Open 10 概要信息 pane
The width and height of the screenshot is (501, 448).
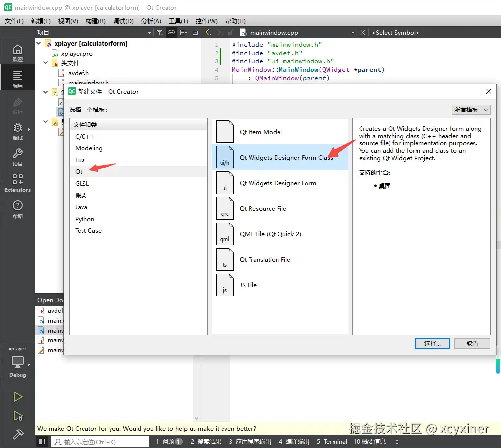click(x=369, y=441)
